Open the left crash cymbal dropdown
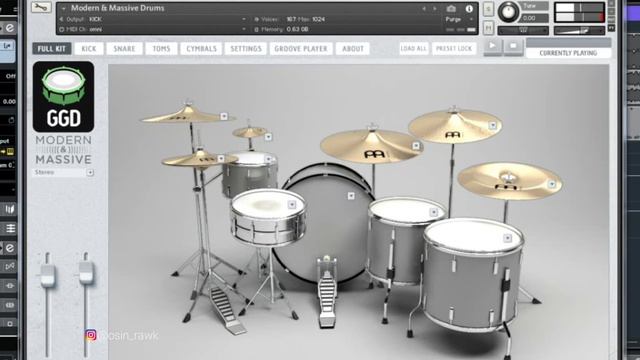Screen dimensions: 640x360 224,116
